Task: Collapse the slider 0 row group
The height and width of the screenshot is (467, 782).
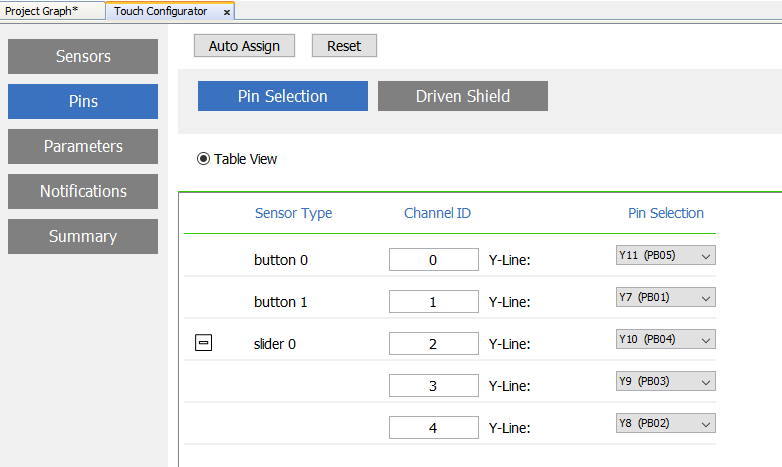Action: [203, 343]
